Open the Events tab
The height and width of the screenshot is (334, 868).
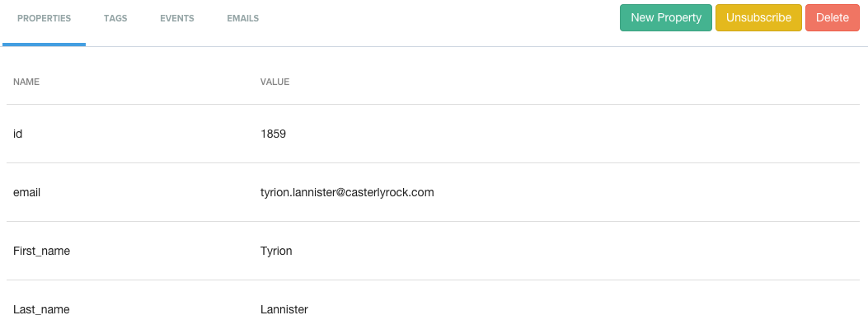[177, 18]
